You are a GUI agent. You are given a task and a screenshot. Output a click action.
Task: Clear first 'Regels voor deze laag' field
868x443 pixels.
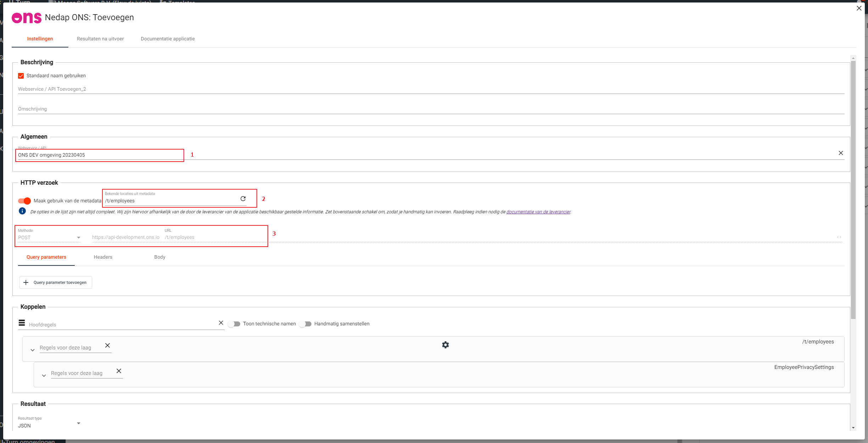pos(108,346)
